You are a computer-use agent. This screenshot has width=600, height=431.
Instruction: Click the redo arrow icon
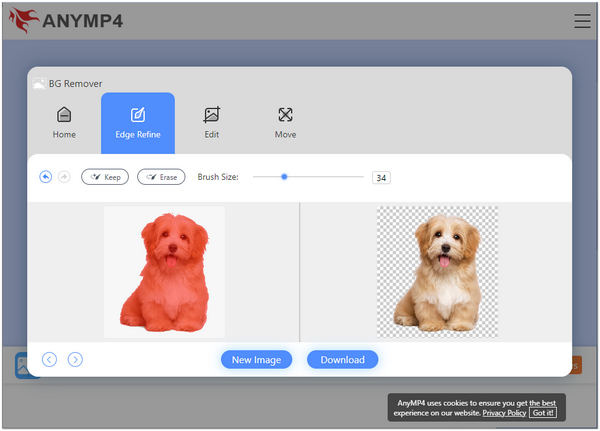(64, 177)
